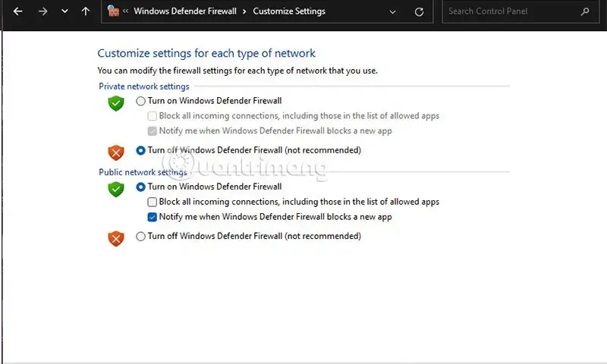Turn on firewall for the private network
The height and width of the screenshot is (364, 607).
coord(140,101)
